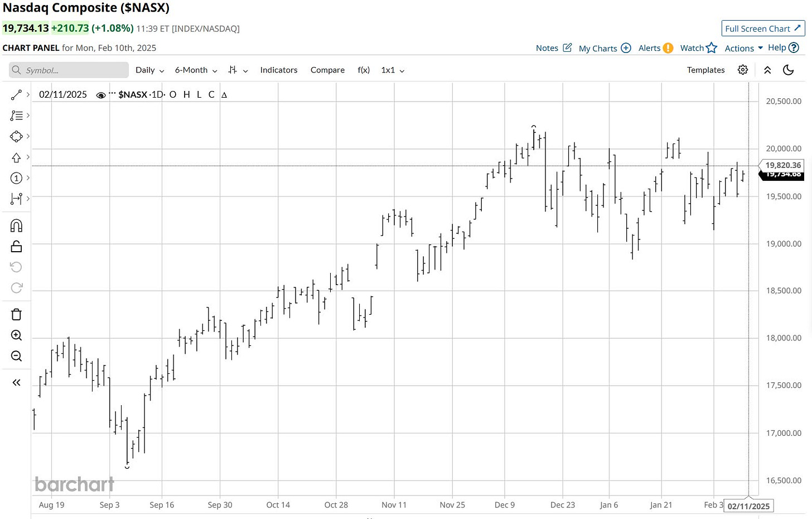Click the Notes edit pencil icon
812x519 pixels.
(x=567, y=47)
